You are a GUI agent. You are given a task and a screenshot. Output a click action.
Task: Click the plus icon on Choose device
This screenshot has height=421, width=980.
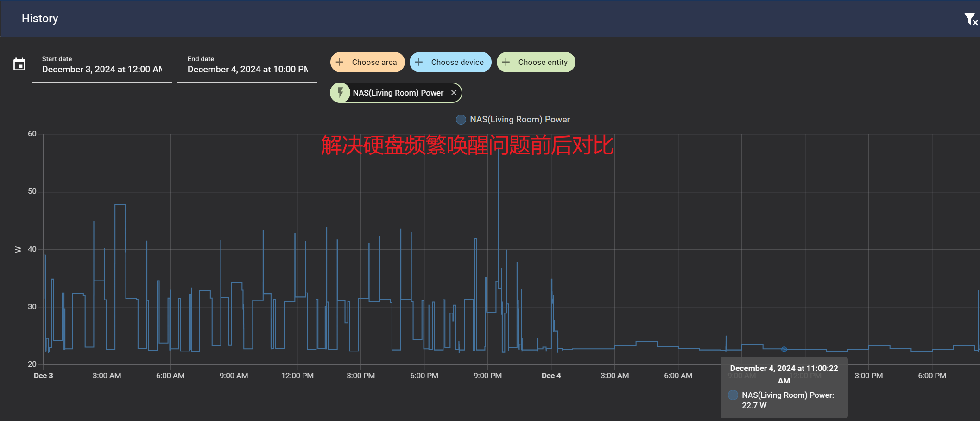tap(419, 62)
